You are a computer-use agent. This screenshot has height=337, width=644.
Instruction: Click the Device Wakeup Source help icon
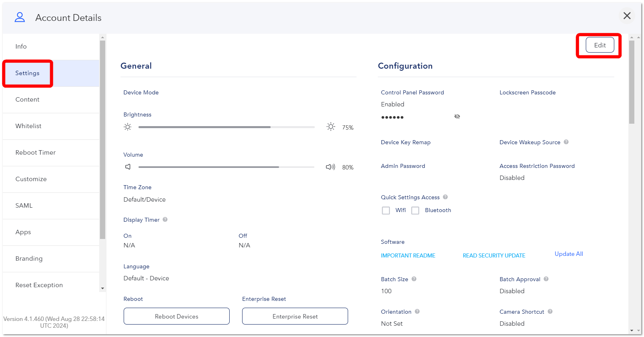(566, 142)
